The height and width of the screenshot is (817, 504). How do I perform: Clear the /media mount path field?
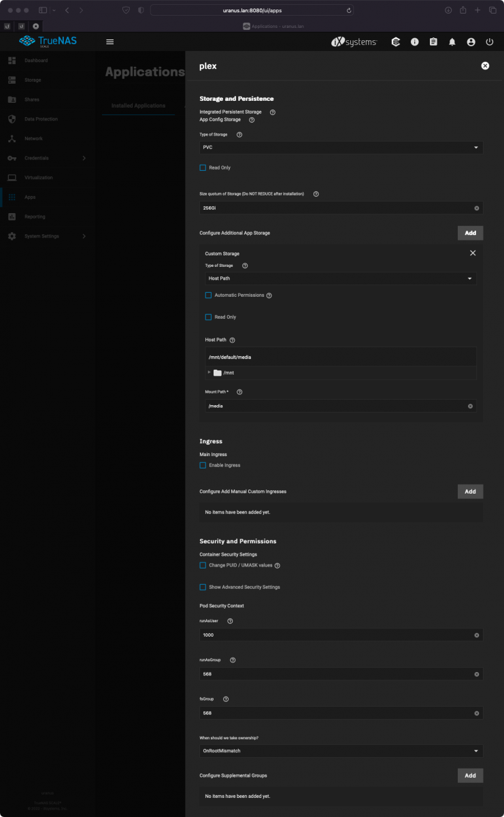[471, 406]
